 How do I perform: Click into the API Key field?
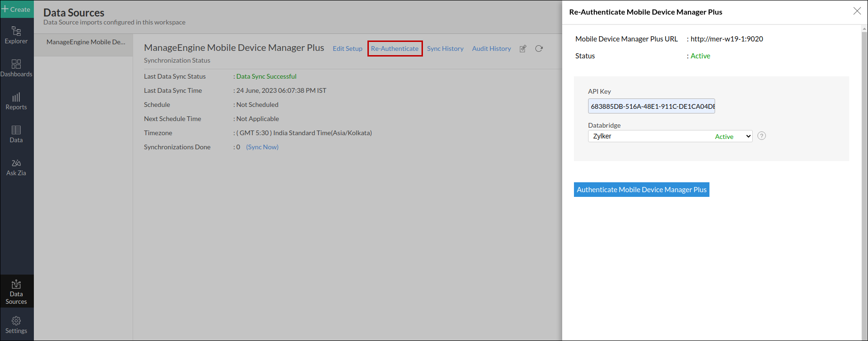(x=651, y=106)
